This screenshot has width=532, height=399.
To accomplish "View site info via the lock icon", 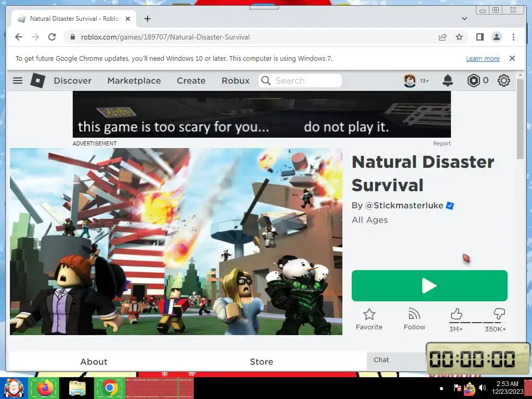I will pos(72,37).
